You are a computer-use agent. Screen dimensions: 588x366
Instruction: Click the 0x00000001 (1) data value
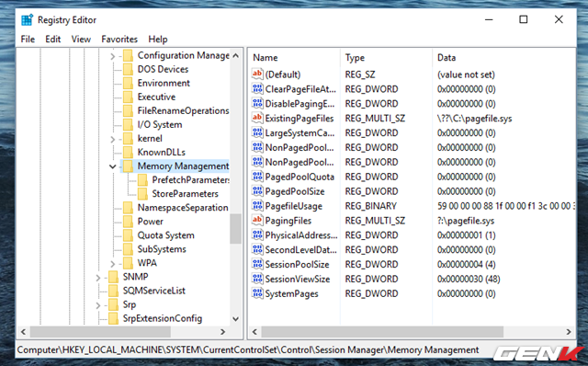click(x=466, y=235)
